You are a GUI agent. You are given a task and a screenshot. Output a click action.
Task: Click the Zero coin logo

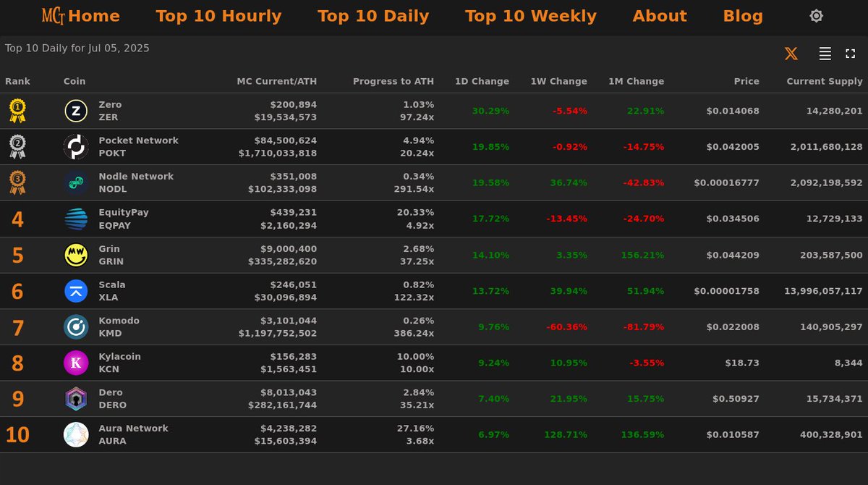point(76,111)
